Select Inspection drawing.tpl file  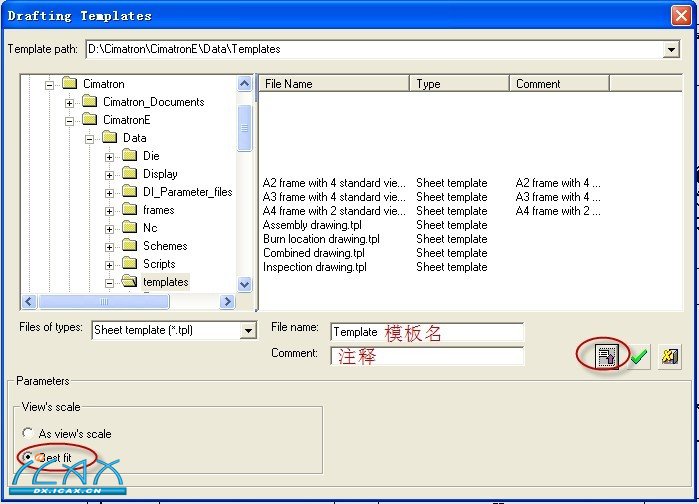click(x=315, y=266)
